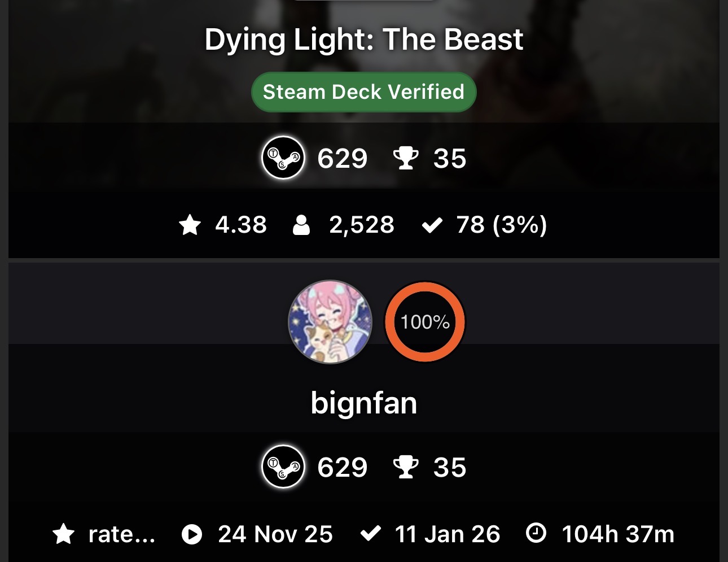728x562 pixels.
Task: Click the person icon beside 2,528
Action: 301,225
